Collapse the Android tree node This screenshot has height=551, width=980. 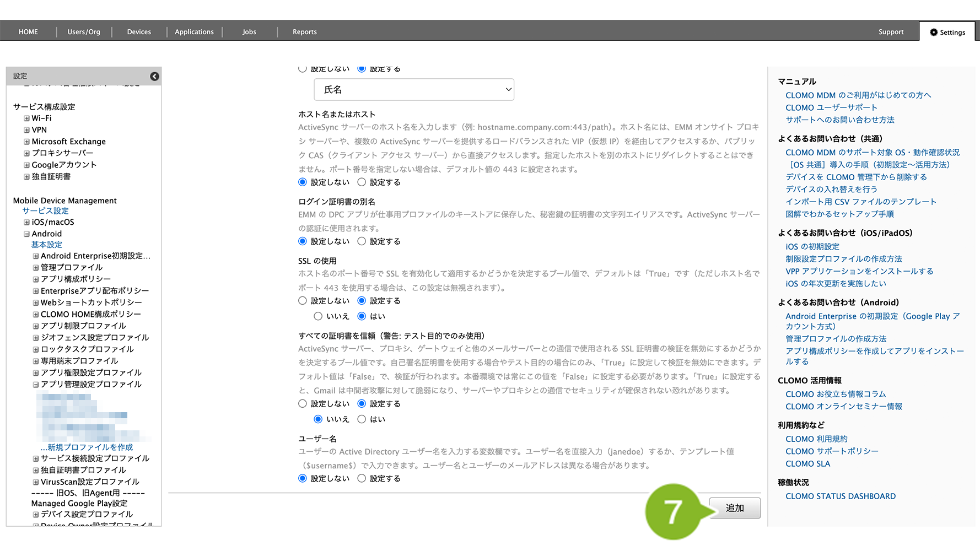[26, 234]
